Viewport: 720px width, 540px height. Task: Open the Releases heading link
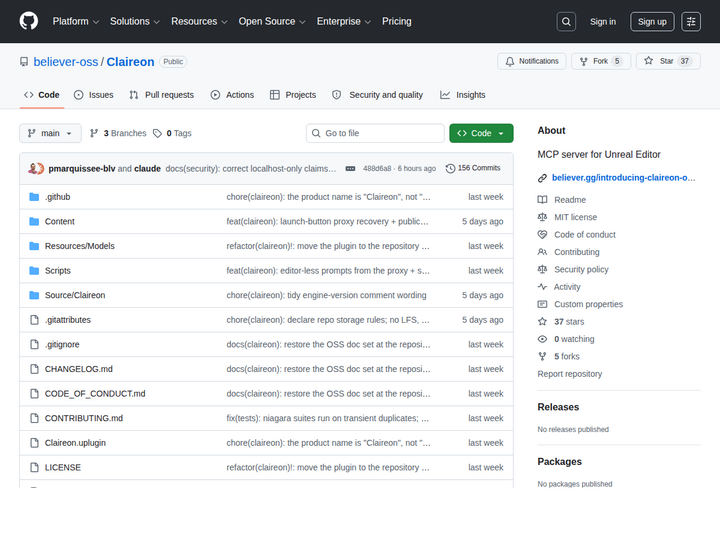(x=558, y=407)
